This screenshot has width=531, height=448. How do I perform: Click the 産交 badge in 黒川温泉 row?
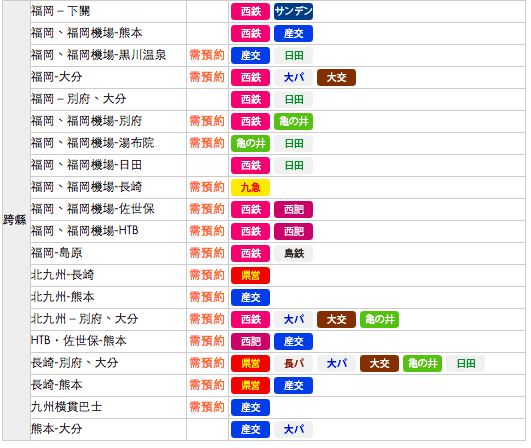pyautogui.click(x=250, y=56)
